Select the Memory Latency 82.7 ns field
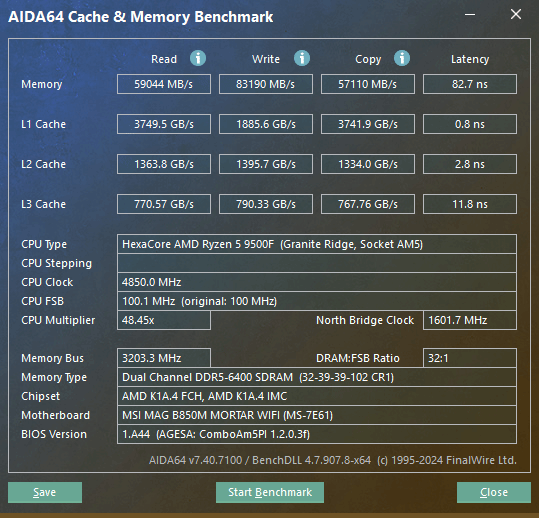This screenshot has height=518, width=539. (470, 84)
